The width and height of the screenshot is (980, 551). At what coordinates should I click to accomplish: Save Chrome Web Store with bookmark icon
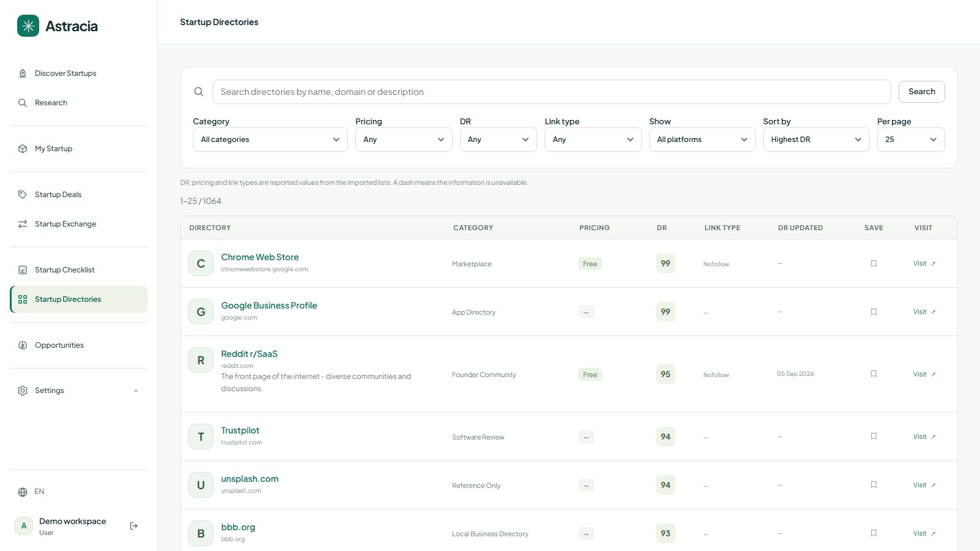point(874,264)
